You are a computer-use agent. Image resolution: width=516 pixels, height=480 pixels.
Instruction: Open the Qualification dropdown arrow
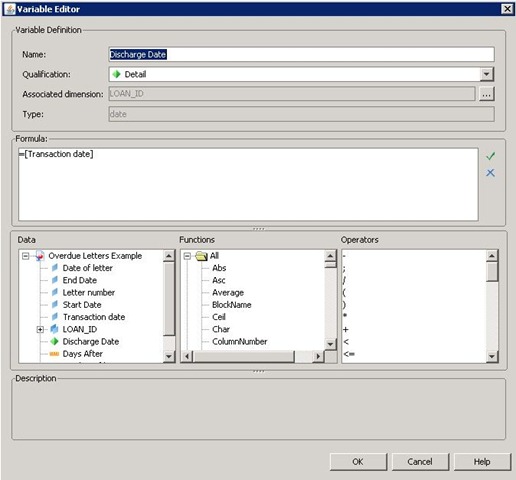(486, 74)
